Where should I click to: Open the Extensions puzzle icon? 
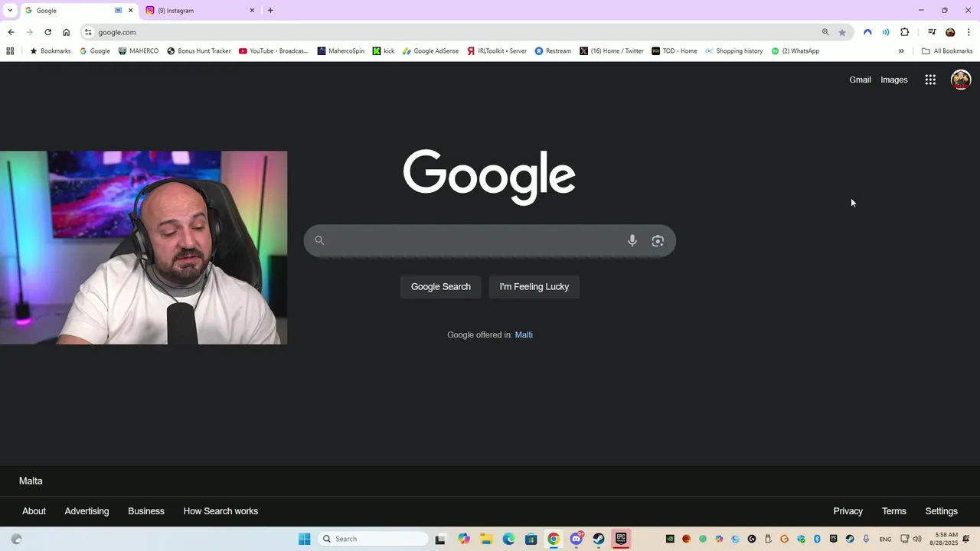(x=905, y=32)
